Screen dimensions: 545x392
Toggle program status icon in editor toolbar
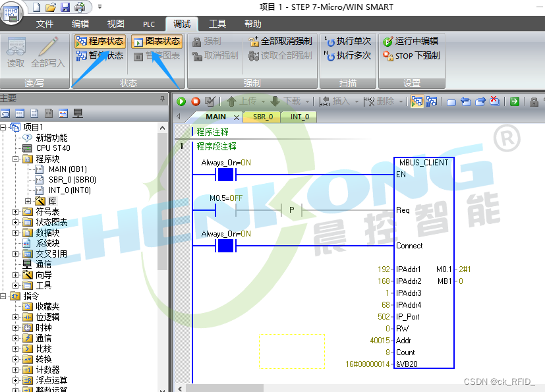[x=416, y=101]
